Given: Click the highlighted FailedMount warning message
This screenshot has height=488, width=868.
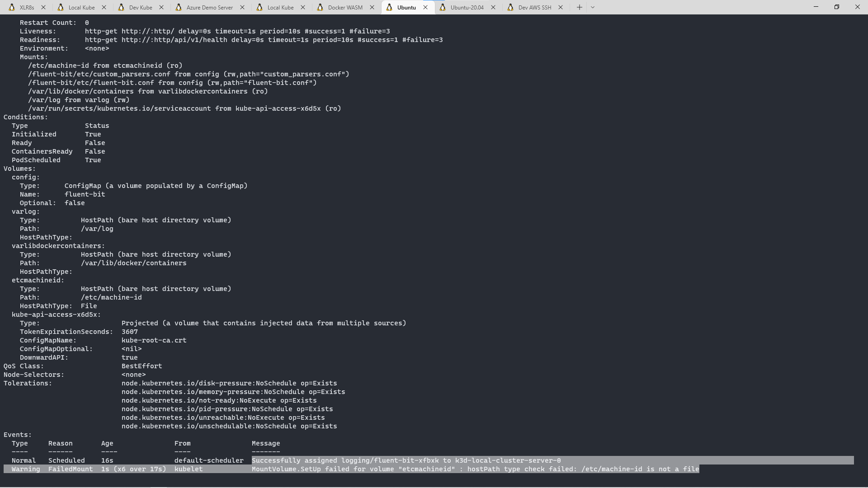Looking at the screenshot, I should pyautogui.click(x=475, y=469).
